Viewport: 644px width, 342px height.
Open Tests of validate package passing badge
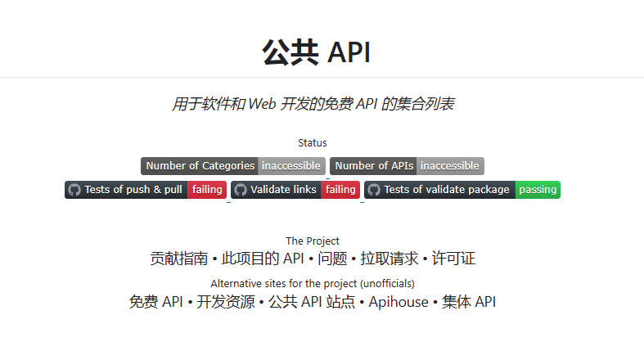point(462,190)
